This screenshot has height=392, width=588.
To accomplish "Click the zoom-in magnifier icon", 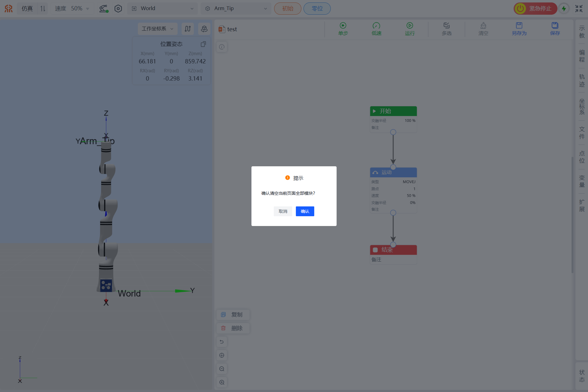I will point(222,382).
